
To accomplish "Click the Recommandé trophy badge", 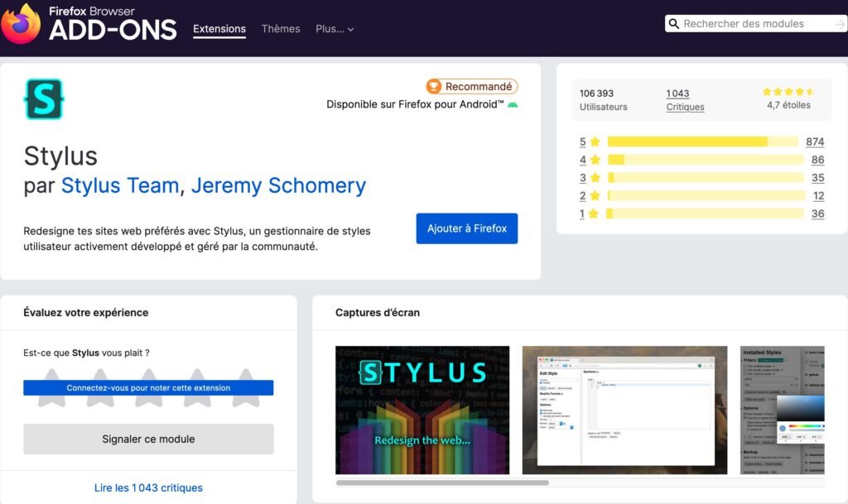I will tap(471, 86).
